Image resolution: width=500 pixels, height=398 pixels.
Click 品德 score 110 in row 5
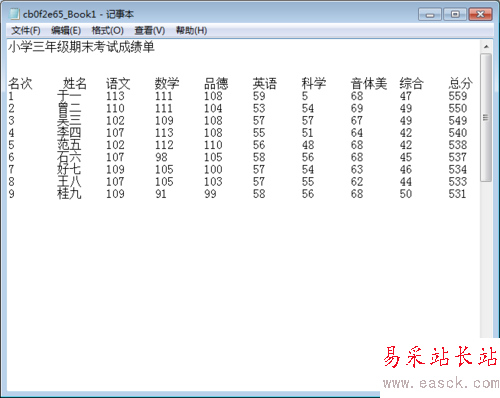coord(213,145)
